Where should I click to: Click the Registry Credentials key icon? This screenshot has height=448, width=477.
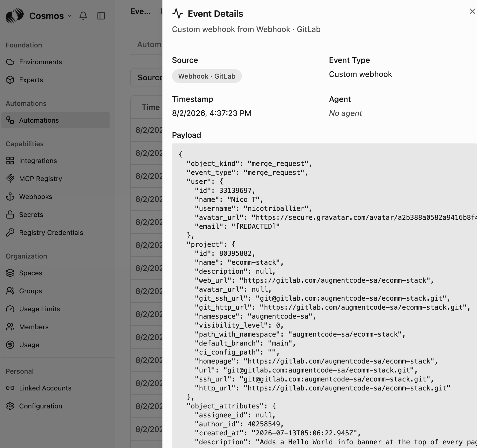[10, 233]
